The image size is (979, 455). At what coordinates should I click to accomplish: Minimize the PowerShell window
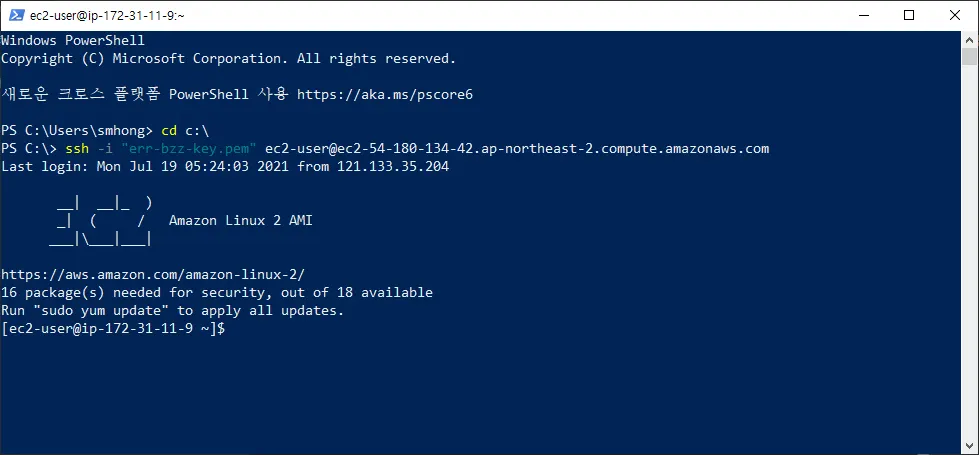coord(863,16)
